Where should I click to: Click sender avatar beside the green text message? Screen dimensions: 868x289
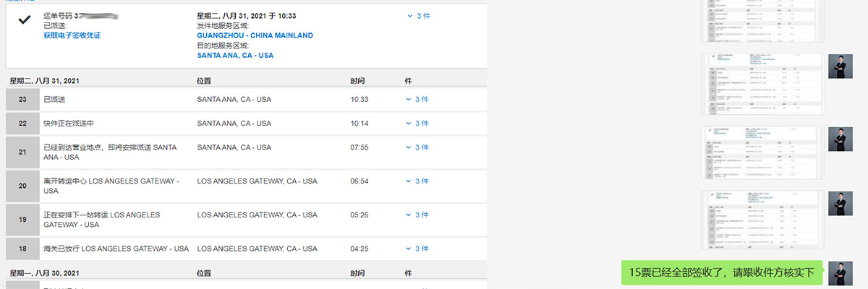(x=840, y=273)
